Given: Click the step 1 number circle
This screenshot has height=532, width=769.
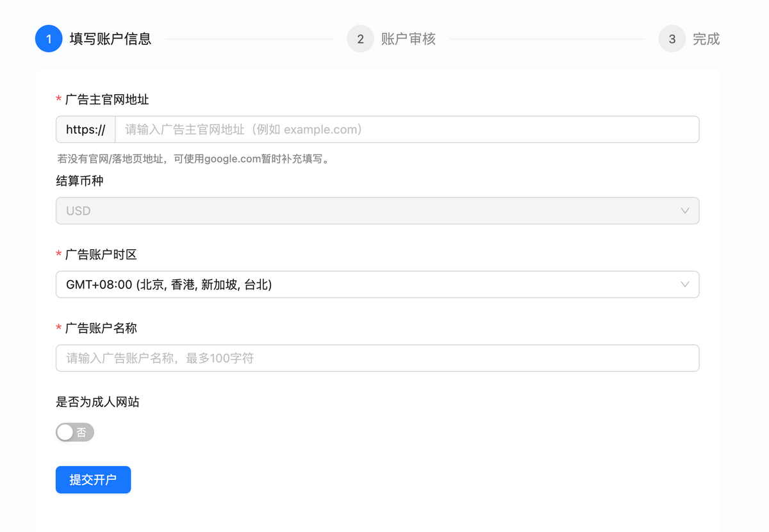Looking at the screenshot, I should (49, 39).
